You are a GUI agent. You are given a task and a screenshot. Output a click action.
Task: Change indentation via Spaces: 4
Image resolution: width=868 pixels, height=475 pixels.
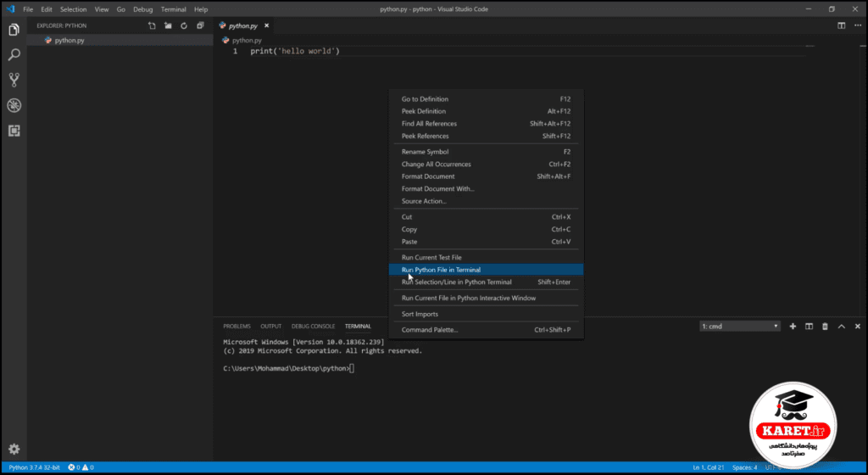744,467
